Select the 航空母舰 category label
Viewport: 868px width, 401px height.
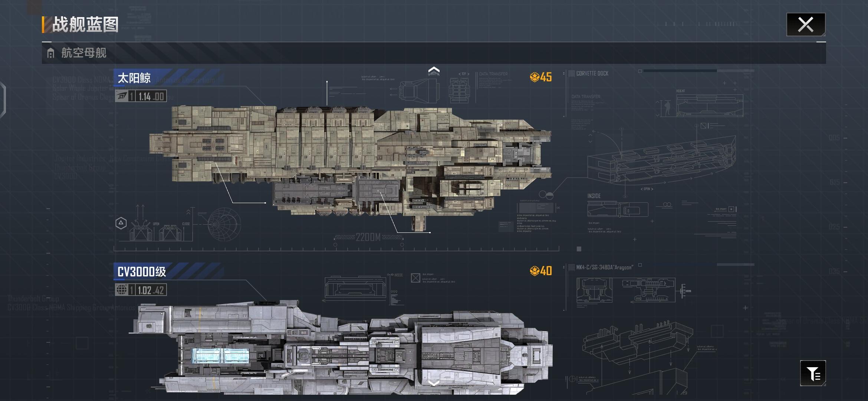point(84,53)
